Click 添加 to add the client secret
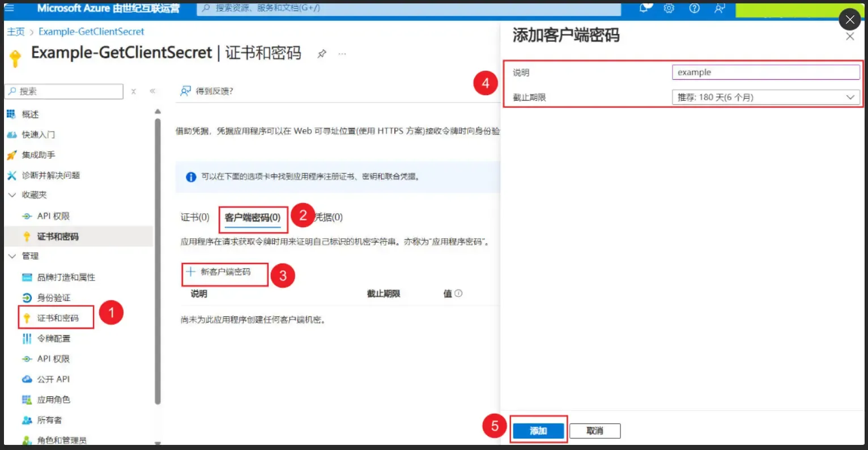This screenshot has height=450, width=868. (x=537, y=431)
